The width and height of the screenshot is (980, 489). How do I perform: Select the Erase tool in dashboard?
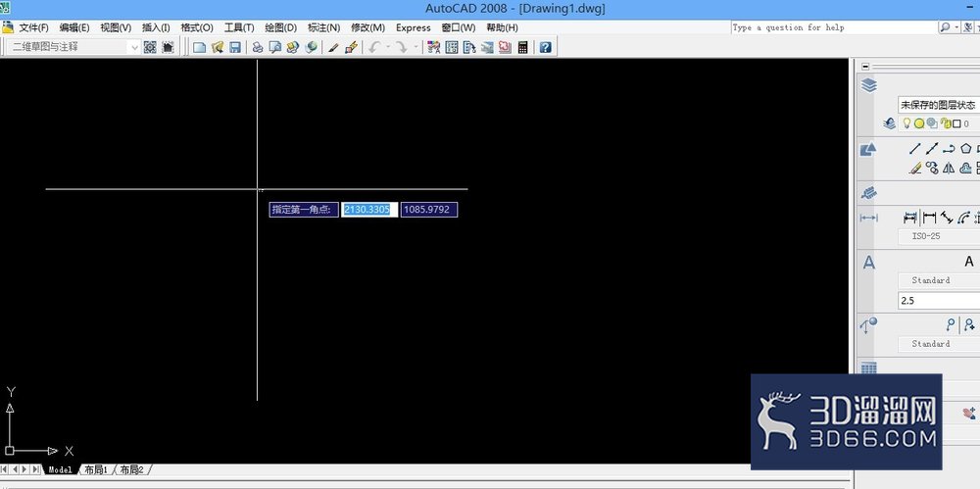pyautogui.click(x=915, y=168)
